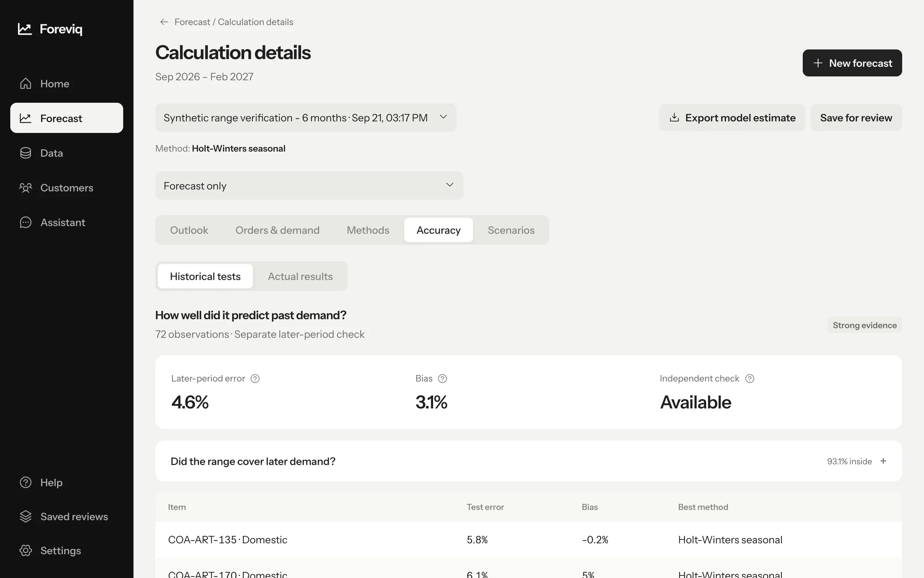
Task: Open the Forecast only dropdown
Action: (309, 185)
